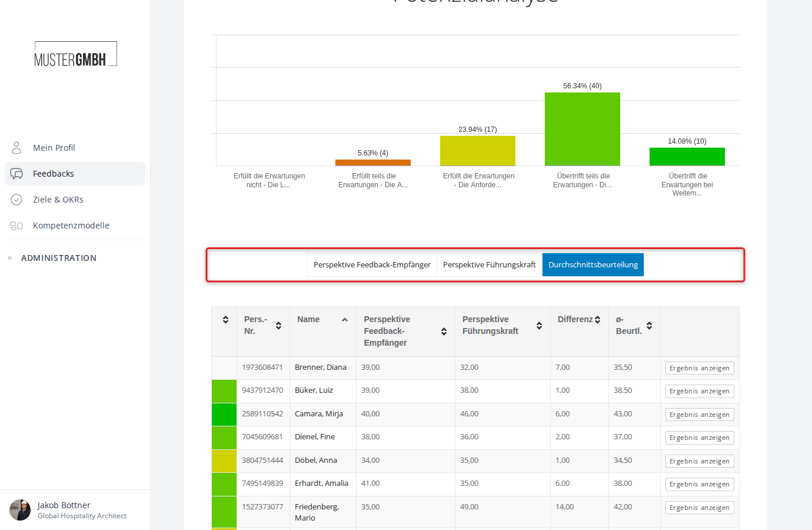This screenshot has height=530, width=812.
Task: Click color cell for Camara, Mirja
Action: [224, 415]
